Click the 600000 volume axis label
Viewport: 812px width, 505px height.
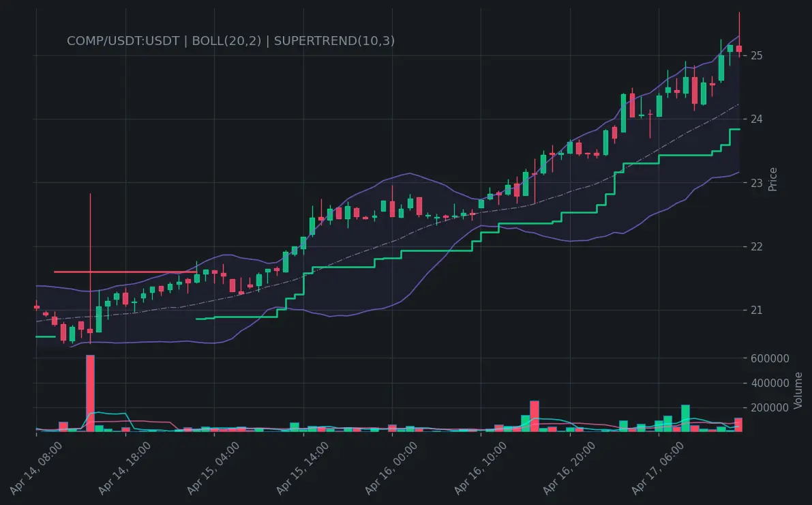click(770, 358)
